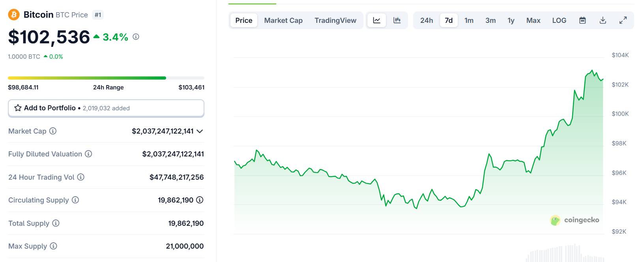Download the chart data
The width and height of the screenshot is (644, 262).
click(603, 20)
